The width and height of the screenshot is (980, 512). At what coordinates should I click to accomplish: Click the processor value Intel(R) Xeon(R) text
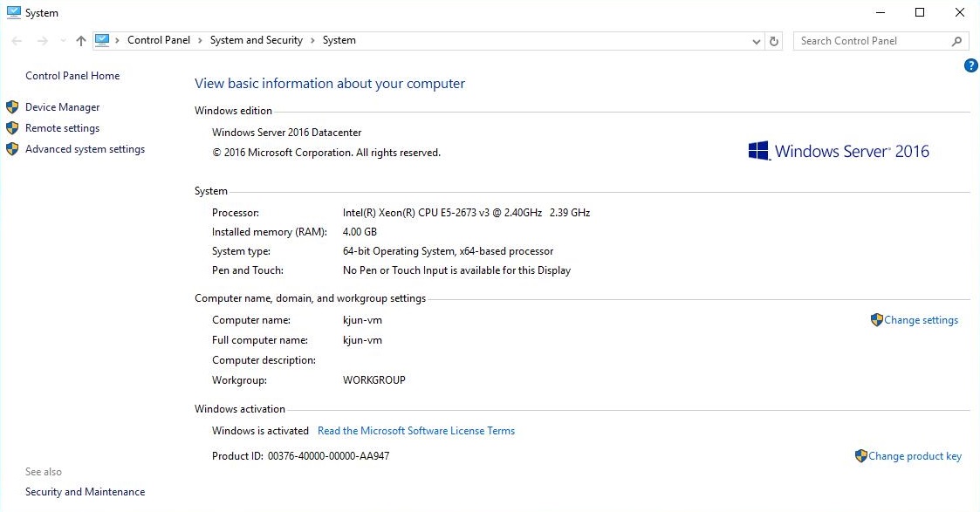(x=466, y=213)
